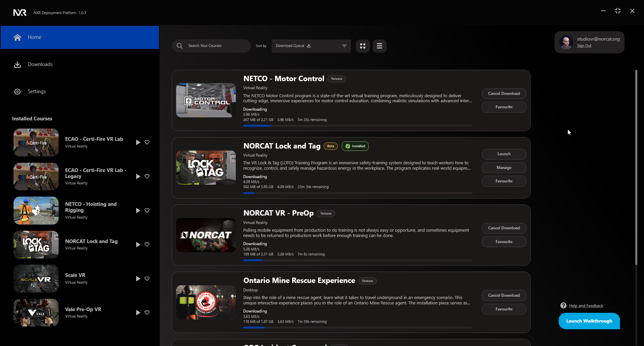Click the NXR logo in title bar

click(x=20, y=13)
